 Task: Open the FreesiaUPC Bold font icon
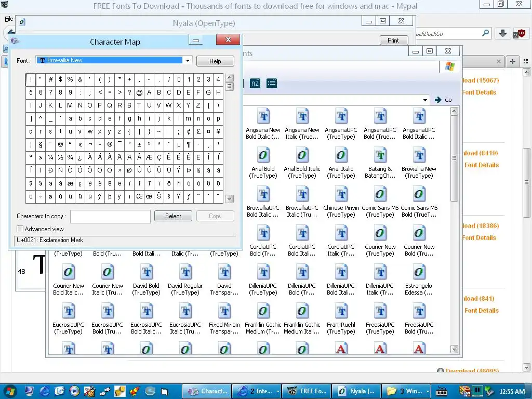pyautogui.click(x=419, y=312)
